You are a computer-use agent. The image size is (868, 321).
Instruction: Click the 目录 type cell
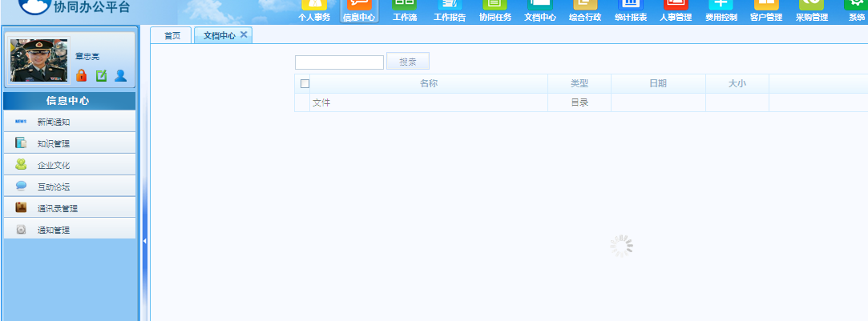(579, 102)
